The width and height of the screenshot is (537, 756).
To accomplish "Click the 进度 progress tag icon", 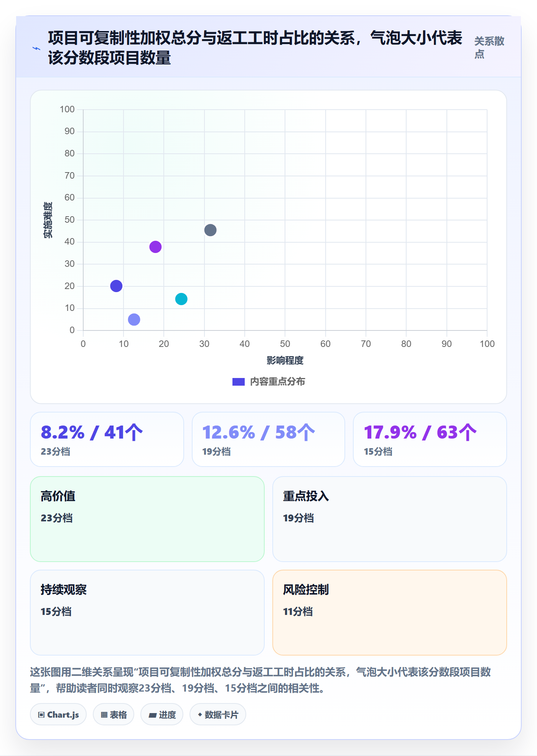I will 152,715.
